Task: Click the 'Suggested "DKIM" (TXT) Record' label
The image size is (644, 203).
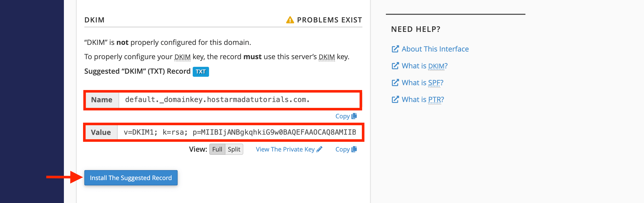Action: click(x=137, y=71)
